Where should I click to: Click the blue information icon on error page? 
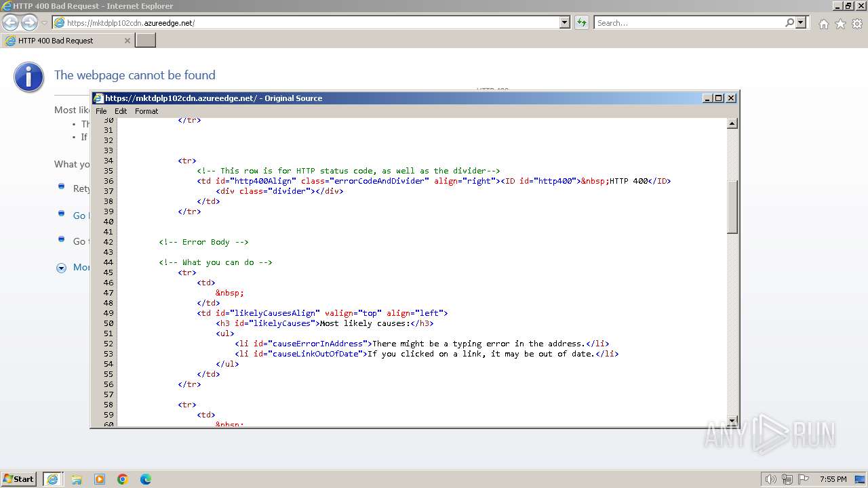(28, 77)
